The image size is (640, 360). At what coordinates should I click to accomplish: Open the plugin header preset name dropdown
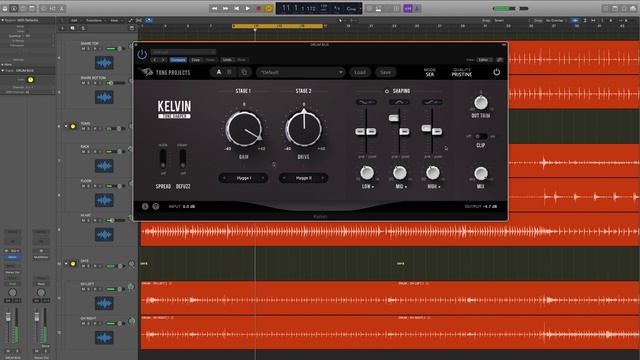tap(183, 52)
